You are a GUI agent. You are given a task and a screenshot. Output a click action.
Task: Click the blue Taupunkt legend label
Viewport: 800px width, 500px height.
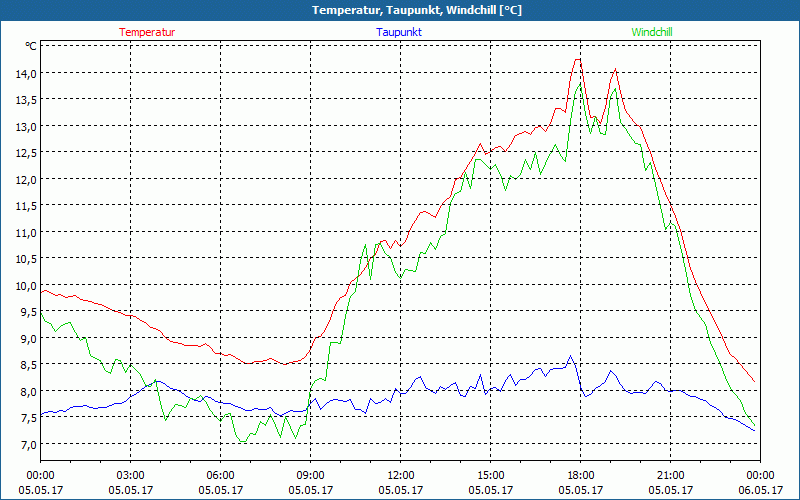(x=399, y=32)
